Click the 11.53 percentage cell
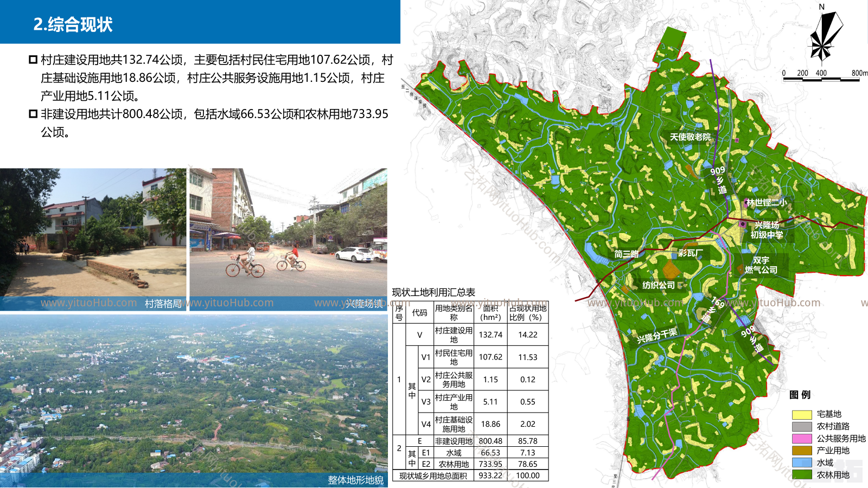Viewport: 868px width, 488px height. pos(528,357)
